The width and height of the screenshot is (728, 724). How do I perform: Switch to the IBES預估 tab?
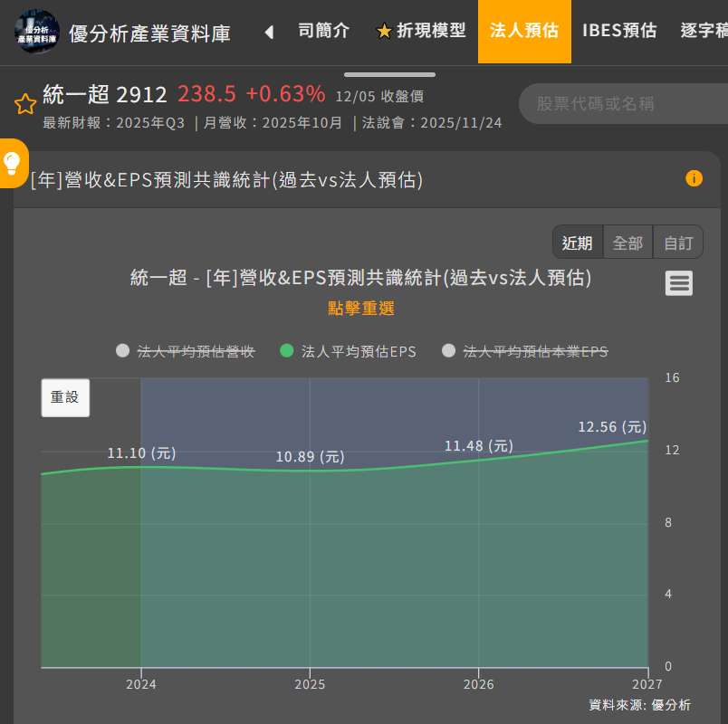(x=619, y=31)
